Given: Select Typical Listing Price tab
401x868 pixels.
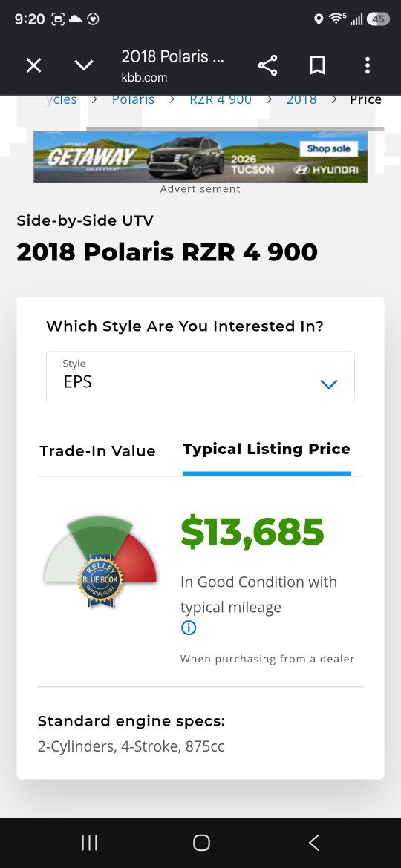Looking at the screenshot, I should click(267, 449).
